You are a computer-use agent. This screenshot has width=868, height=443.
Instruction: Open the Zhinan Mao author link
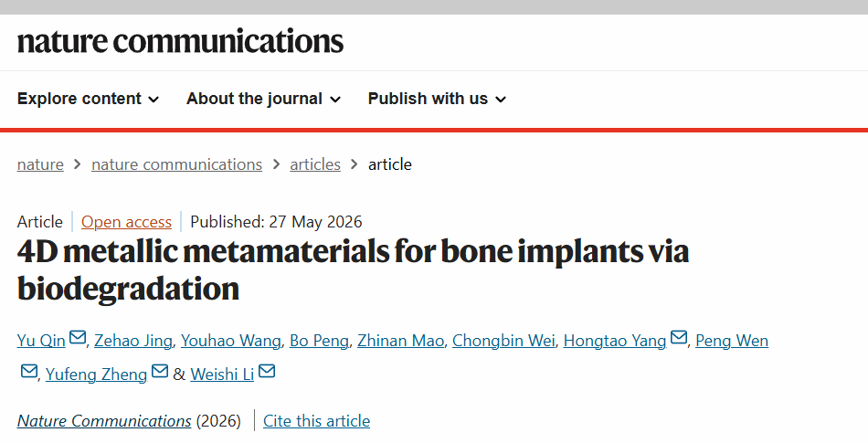tap(401, 341)
